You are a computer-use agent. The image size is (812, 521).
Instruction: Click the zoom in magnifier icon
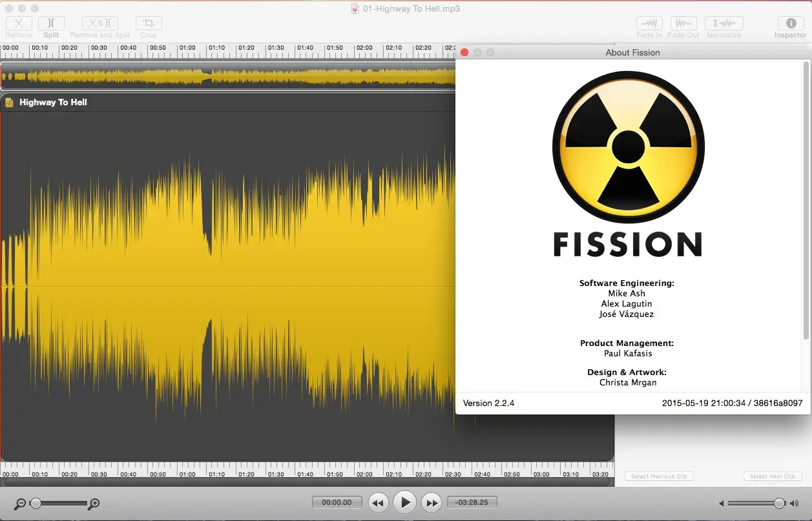click(94, 504)
